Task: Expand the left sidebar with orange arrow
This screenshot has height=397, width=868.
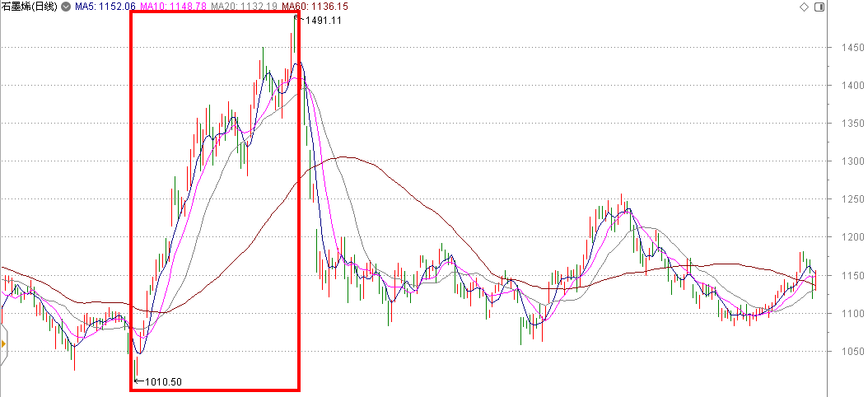Action: 3,343
